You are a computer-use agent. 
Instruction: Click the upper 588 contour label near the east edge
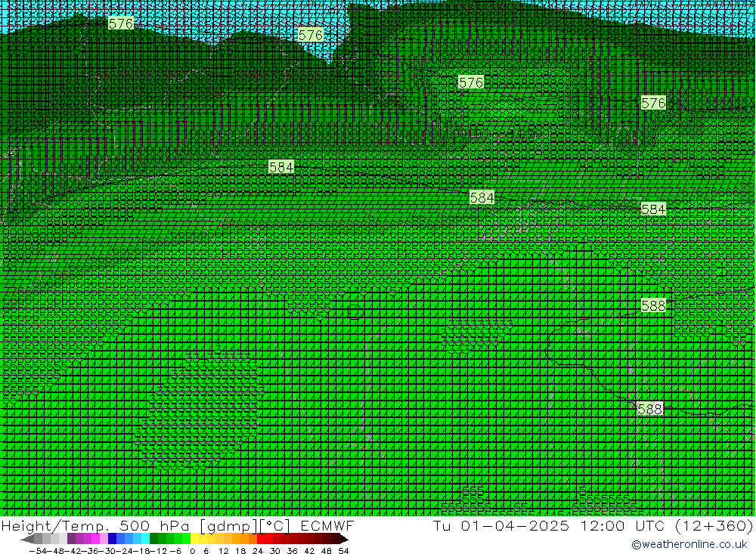point(653,305)
